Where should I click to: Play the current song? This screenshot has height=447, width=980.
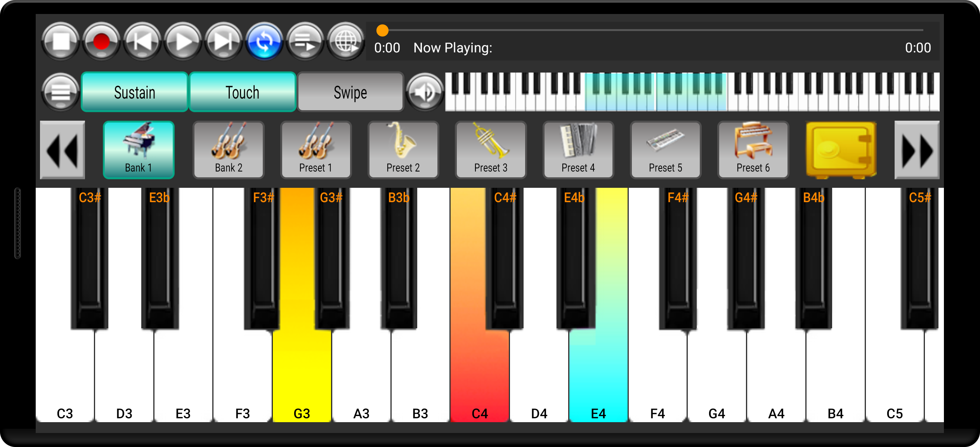[183, 41]
